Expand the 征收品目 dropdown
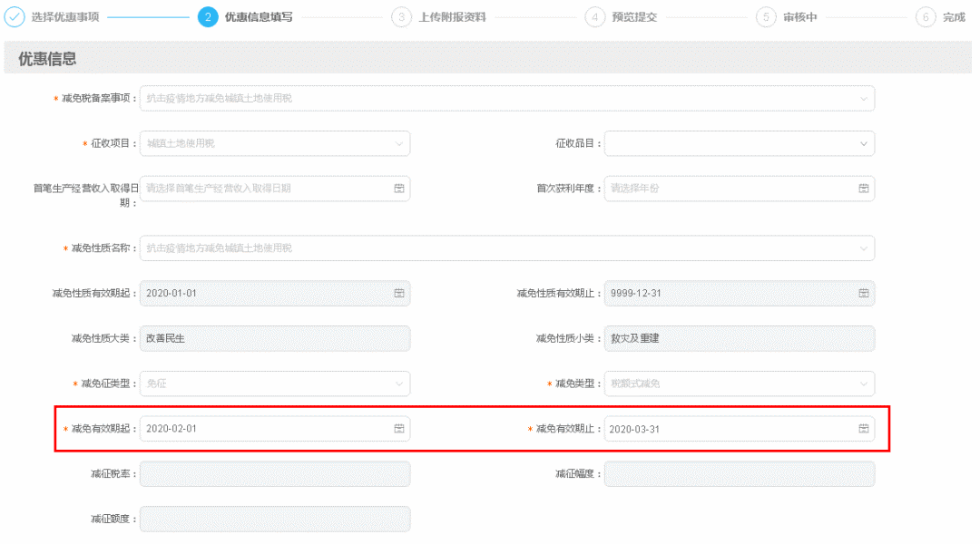Viewport: 980px width, 544px height. tap(863, 143)
